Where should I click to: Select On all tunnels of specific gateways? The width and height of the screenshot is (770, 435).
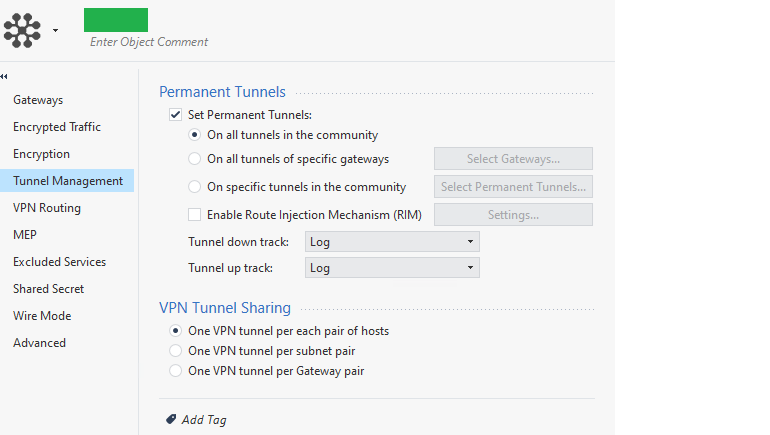(x=194, y=159)
